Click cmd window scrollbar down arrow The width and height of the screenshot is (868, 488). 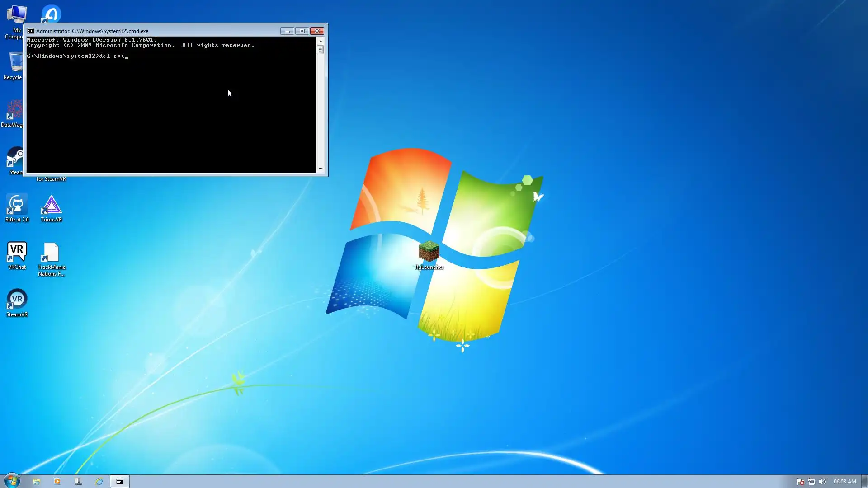(321, 169)
